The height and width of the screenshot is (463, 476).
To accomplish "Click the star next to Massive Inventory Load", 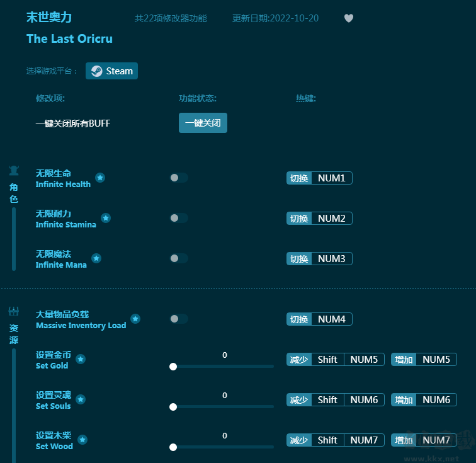I will pos(135,319).
